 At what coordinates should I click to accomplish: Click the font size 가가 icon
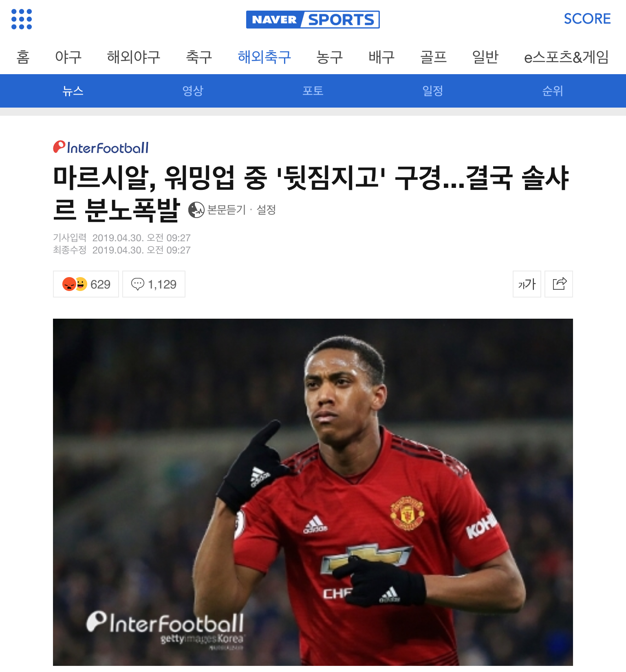pos(527,284)
